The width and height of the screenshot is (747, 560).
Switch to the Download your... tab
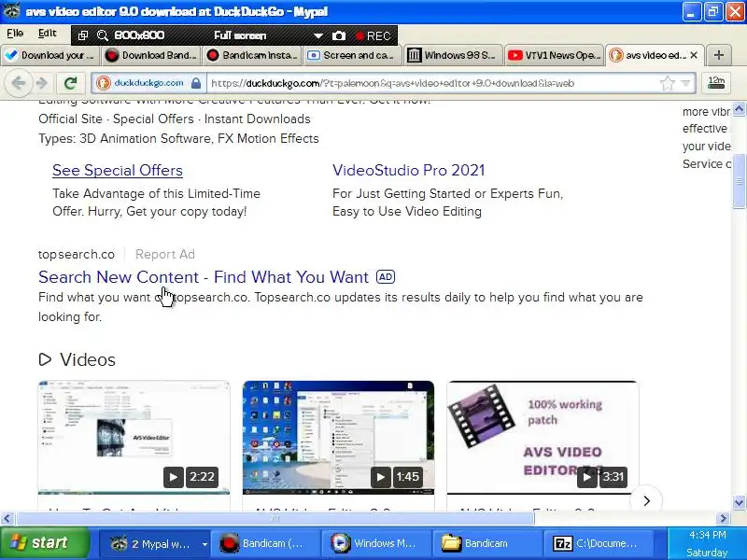pos(50,55)
